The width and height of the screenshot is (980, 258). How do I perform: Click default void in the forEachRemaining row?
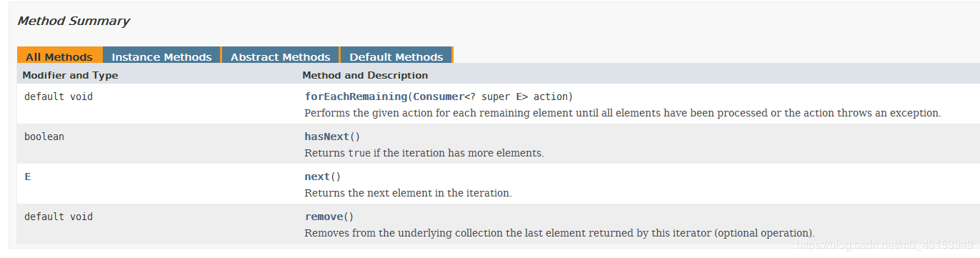click(x=59, y=96)
